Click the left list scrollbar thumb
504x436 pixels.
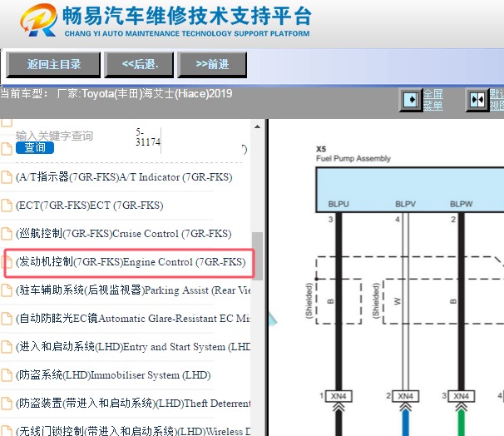click(x=257, y=256)
